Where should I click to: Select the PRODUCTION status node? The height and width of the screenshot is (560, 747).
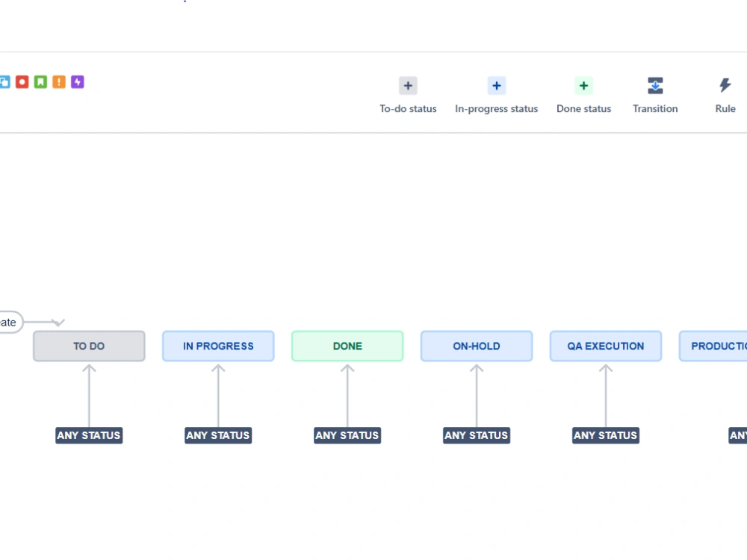[721, 346]
